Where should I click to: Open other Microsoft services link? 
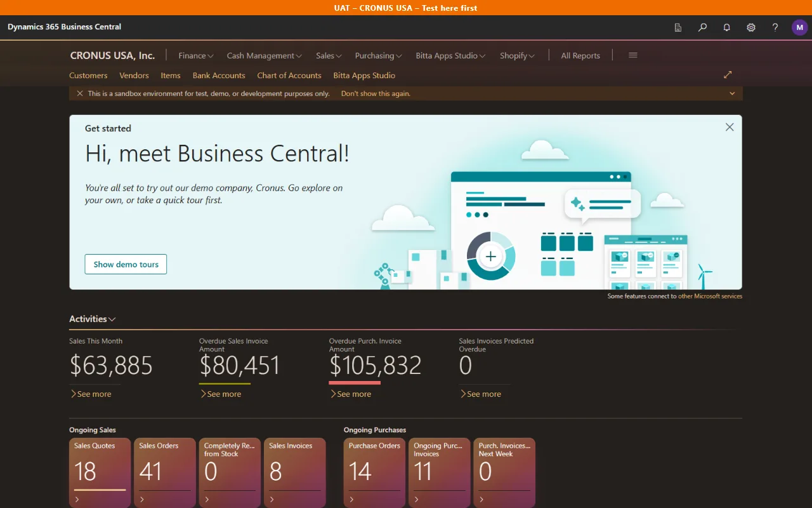pyautogui.click(x=710, y=296)
